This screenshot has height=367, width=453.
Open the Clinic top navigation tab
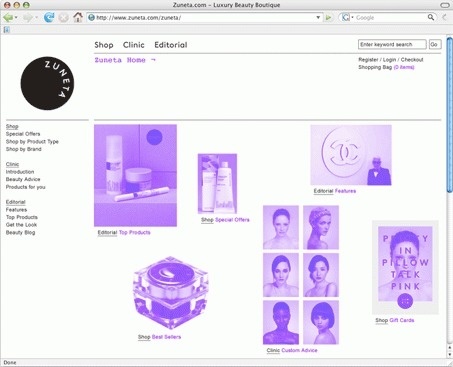tap(134, 45)
